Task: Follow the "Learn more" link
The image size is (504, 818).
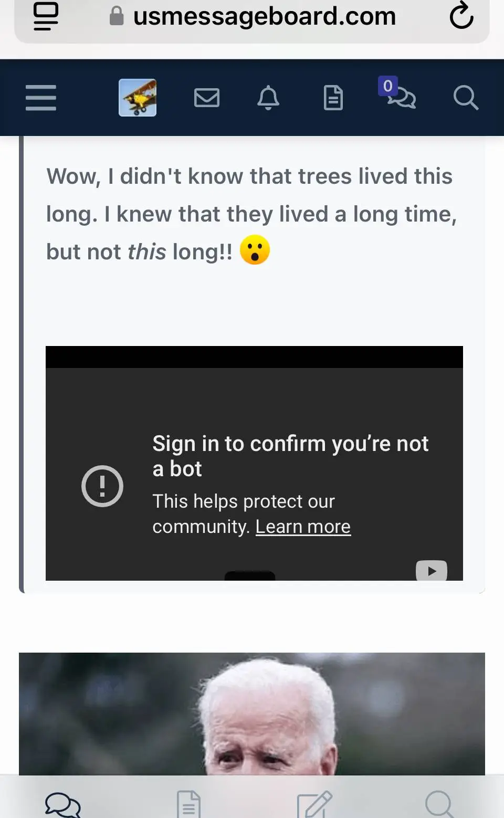Action: [x=303, y=527]
